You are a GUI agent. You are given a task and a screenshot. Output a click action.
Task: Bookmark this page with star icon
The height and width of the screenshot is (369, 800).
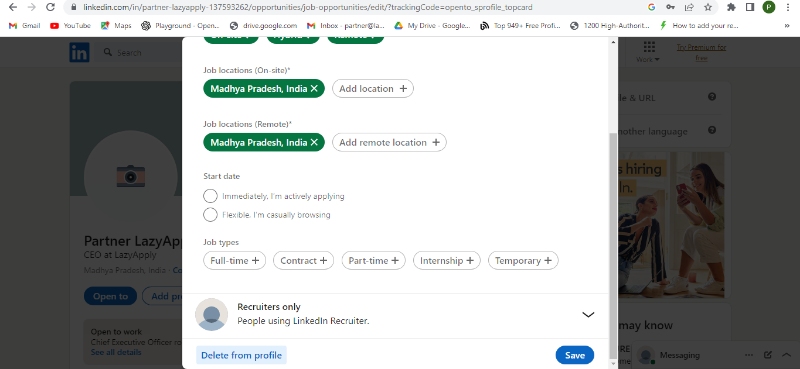(x=708, y=7)
